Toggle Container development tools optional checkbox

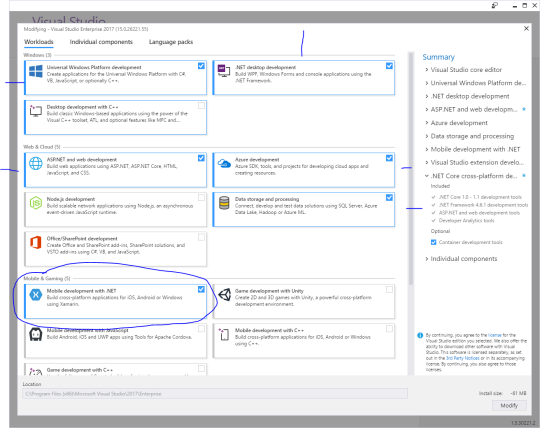(x=434, y=242)
